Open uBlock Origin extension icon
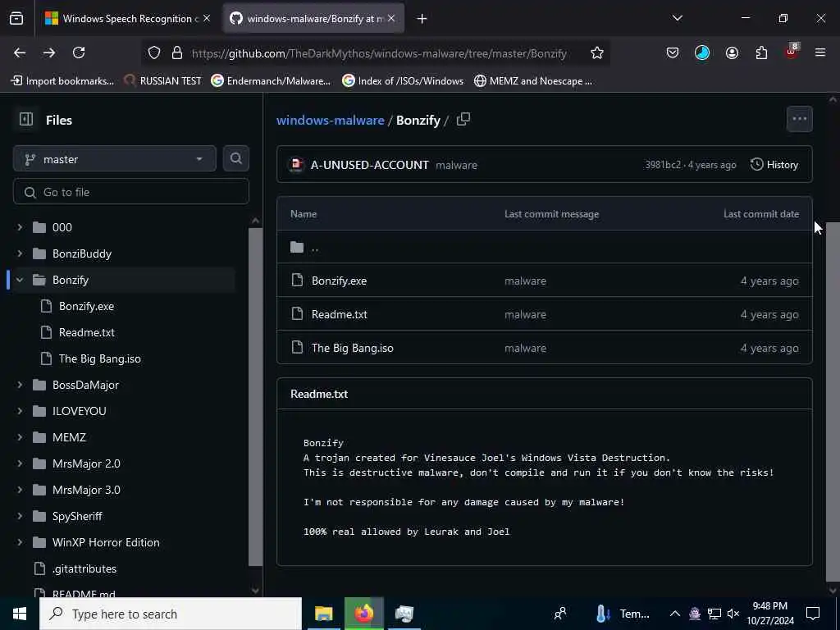Screen dimensions: 840x630 [792, 52]
